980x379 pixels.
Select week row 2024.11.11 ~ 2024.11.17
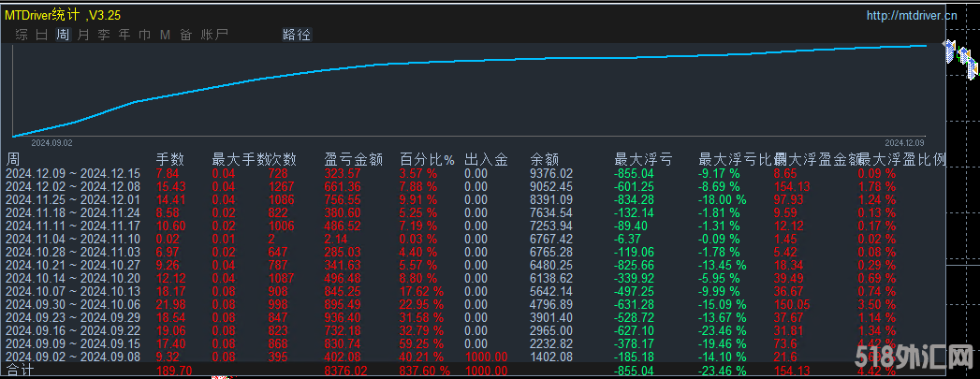click(x=475, y=226)
